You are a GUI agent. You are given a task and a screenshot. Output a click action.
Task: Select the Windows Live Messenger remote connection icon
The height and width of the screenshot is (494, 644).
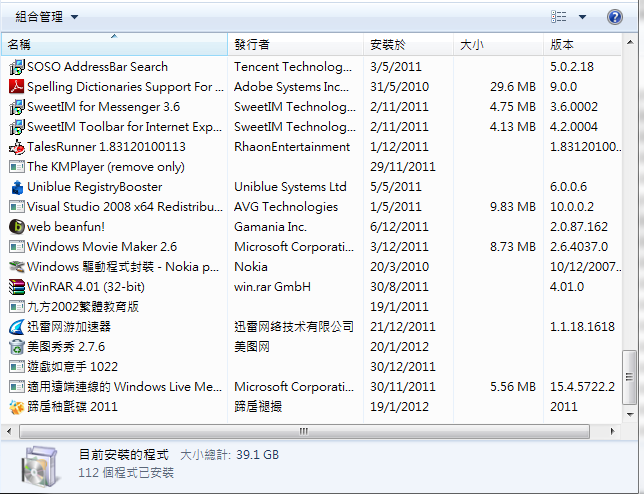click(17, 387)
